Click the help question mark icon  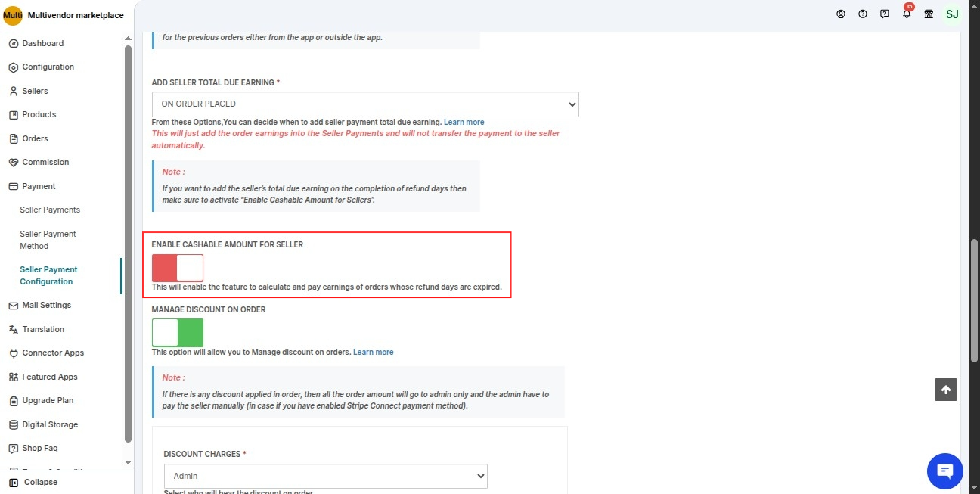[863, 14]
